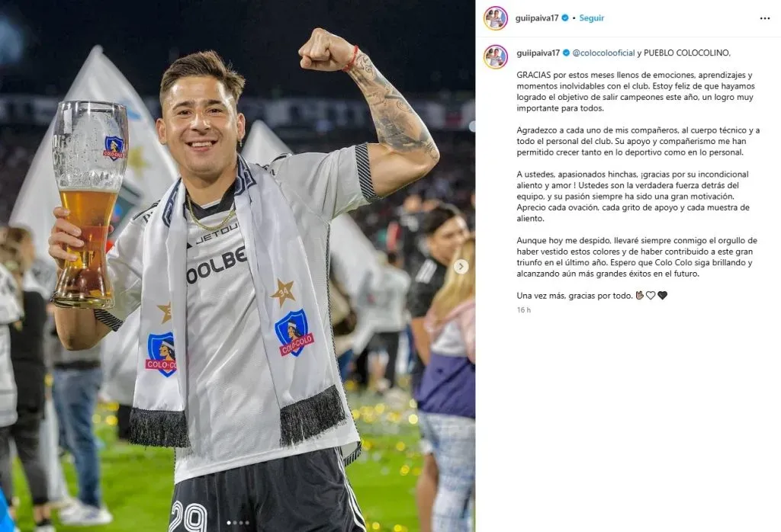Click the guiipaiva17 username in the caption
Screen dimensions: 781x532
click(x=538, y=53)
